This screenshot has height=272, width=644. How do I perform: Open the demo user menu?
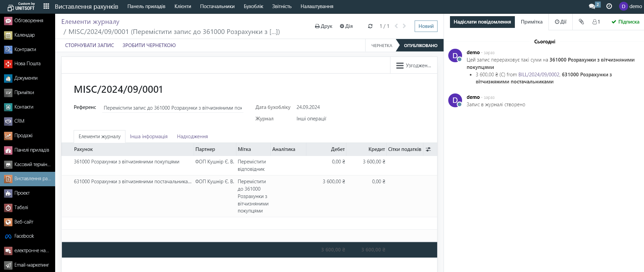pos(631,6)
